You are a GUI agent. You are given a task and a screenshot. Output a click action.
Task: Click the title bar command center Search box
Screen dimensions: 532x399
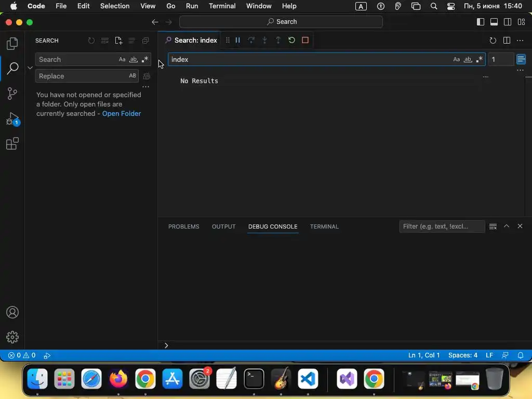tap(281, 22)
